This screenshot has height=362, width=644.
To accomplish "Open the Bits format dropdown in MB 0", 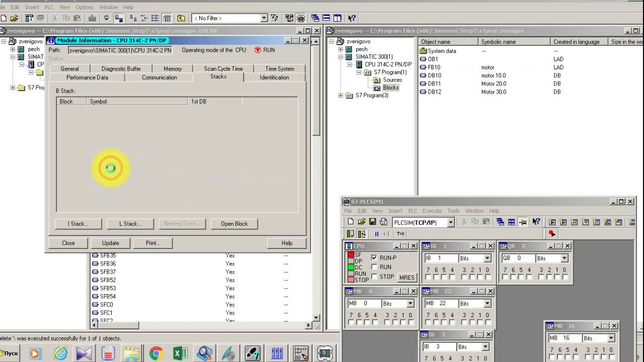I will click(410, 304).
